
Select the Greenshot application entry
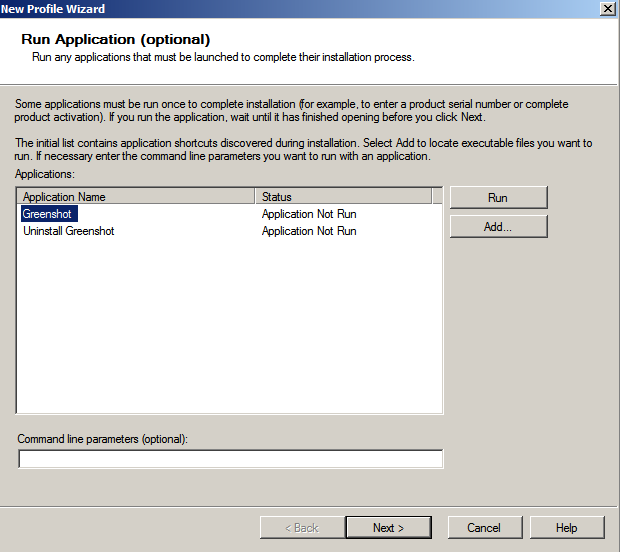tap(48, 214)
